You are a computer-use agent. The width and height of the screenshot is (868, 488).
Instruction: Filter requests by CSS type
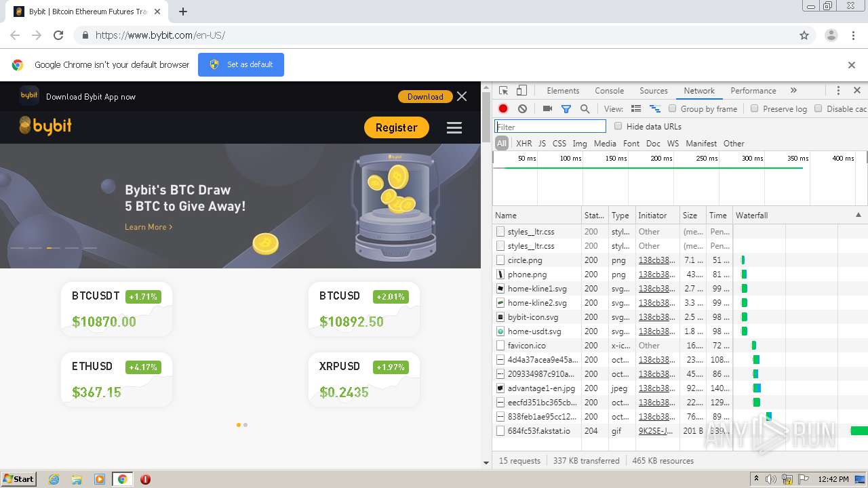[559, 144]
